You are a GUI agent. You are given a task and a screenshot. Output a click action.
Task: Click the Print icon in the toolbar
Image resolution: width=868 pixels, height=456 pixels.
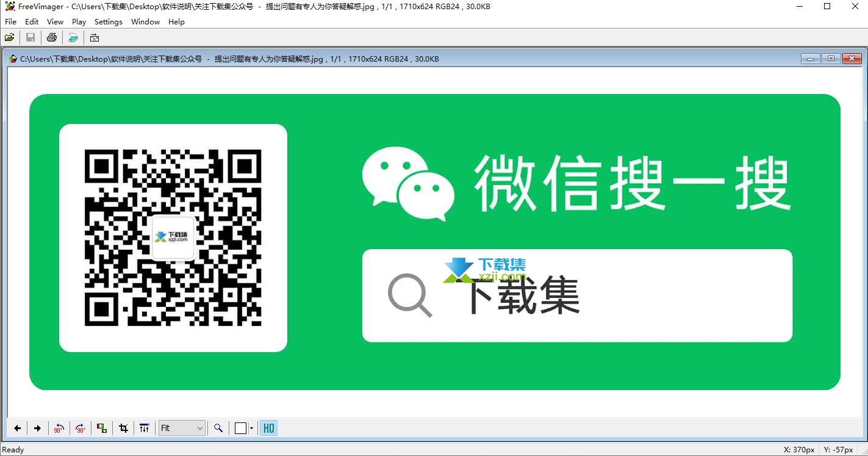tap(52, 38)
